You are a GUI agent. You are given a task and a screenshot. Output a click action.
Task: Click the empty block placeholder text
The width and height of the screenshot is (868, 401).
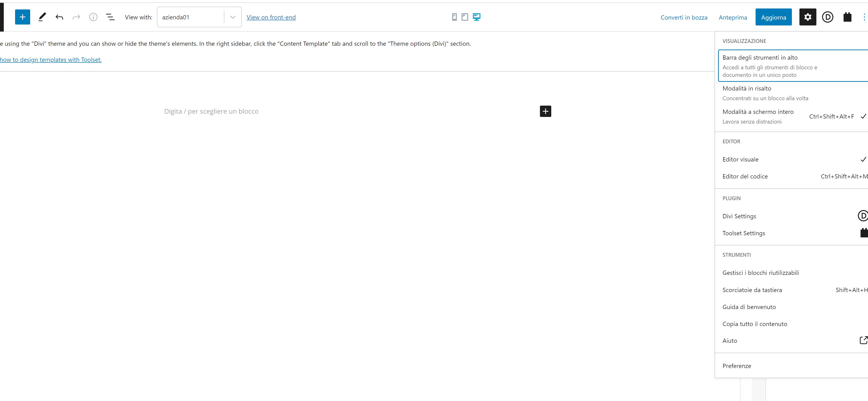pyautogui.click(x=211, y=111)
